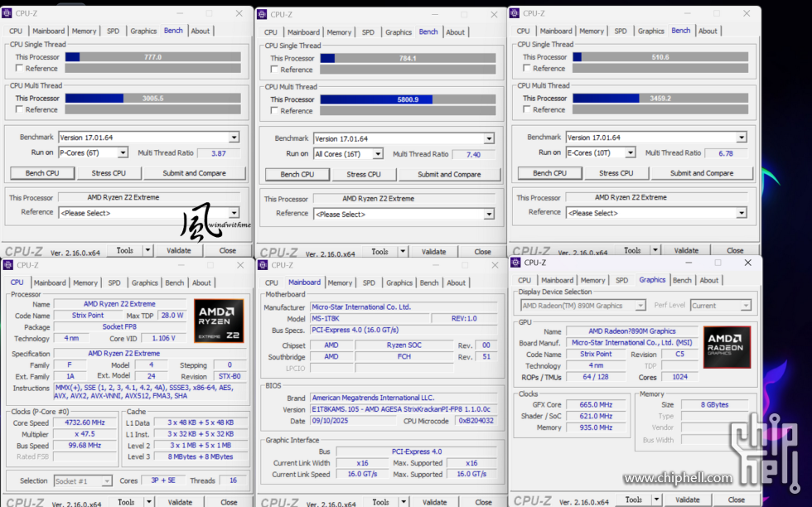
Task: Enable single thread Reference checkbox in P-Cores window
Action: click(20, 69)
